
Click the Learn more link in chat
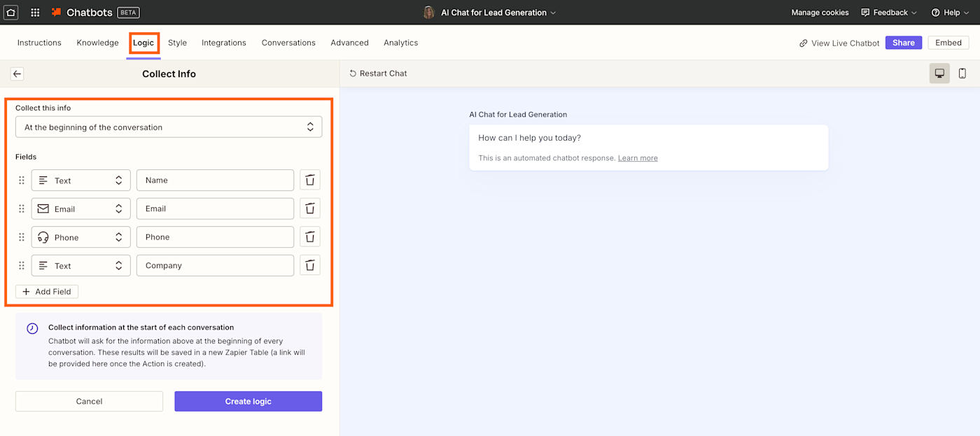tap(638, 158)
